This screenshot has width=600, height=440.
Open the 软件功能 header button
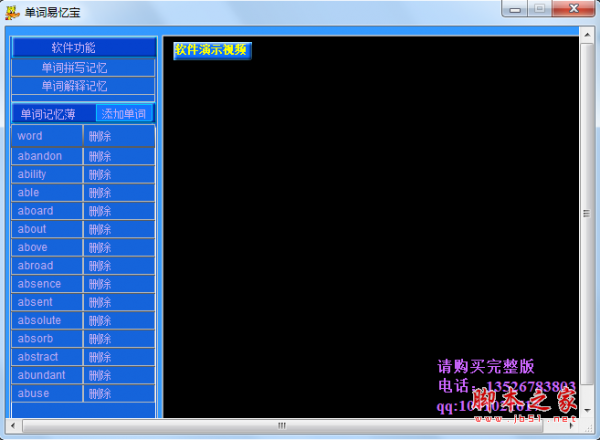[84, 47]
